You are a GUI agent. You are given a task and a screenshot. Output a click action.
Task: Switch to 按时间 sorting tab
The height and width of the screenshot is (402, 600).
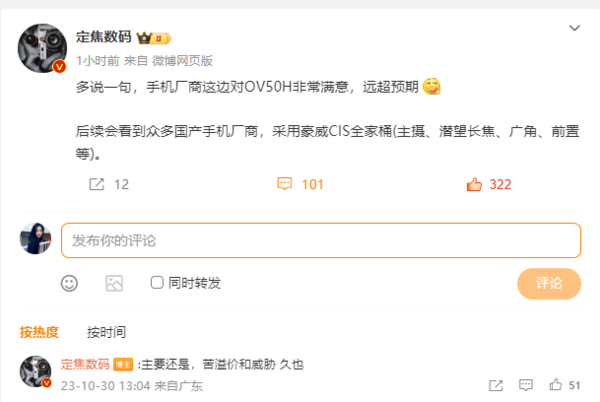[x=106, y=332]
